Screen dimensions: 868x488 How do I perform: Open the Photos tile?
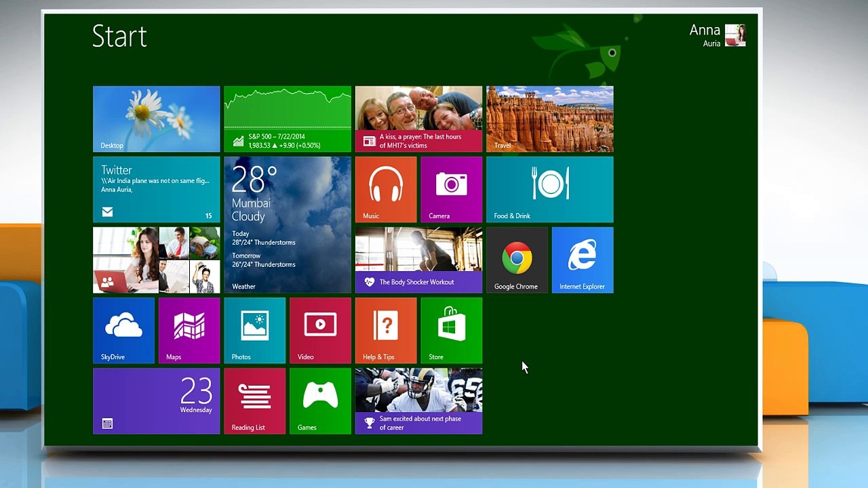(x=255, y=331)
